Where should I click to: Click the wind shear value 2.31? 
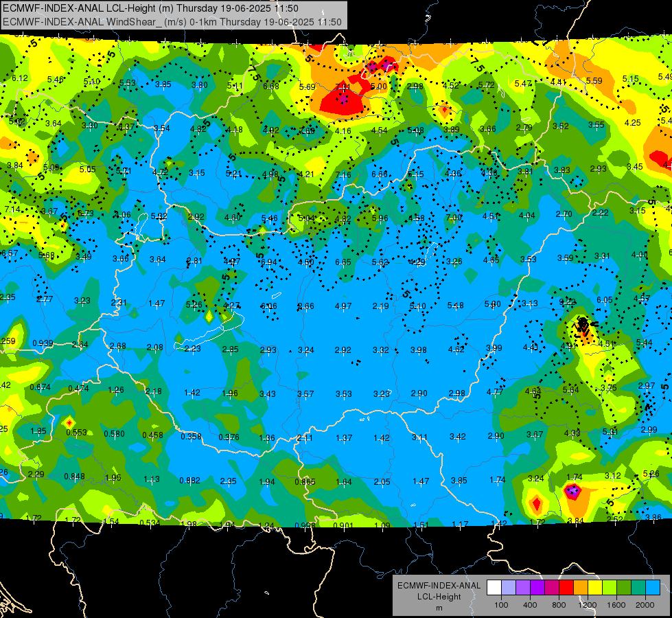tap(119, 302)
